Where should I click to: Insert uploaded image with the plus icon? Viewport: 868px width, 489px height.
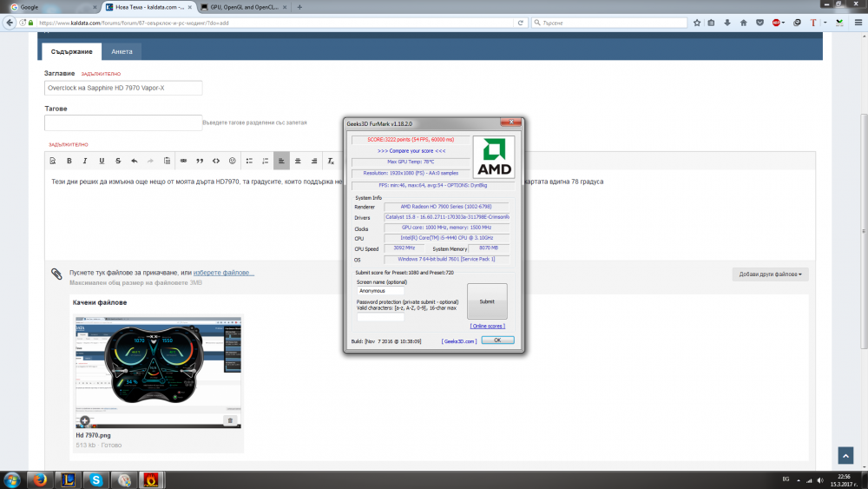tap(84, 420)
